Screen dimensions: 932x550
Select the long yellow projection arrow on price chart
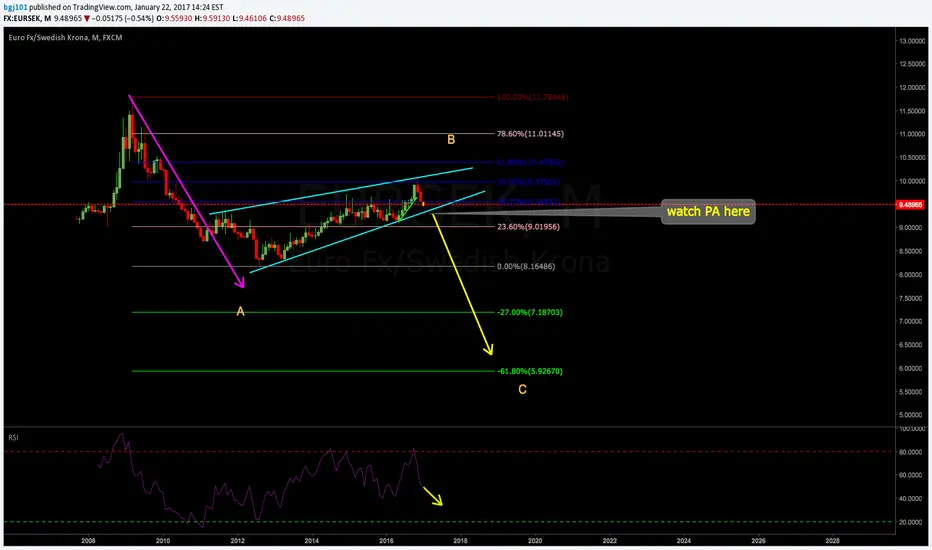pyautogui.click(x=462, y=284)
